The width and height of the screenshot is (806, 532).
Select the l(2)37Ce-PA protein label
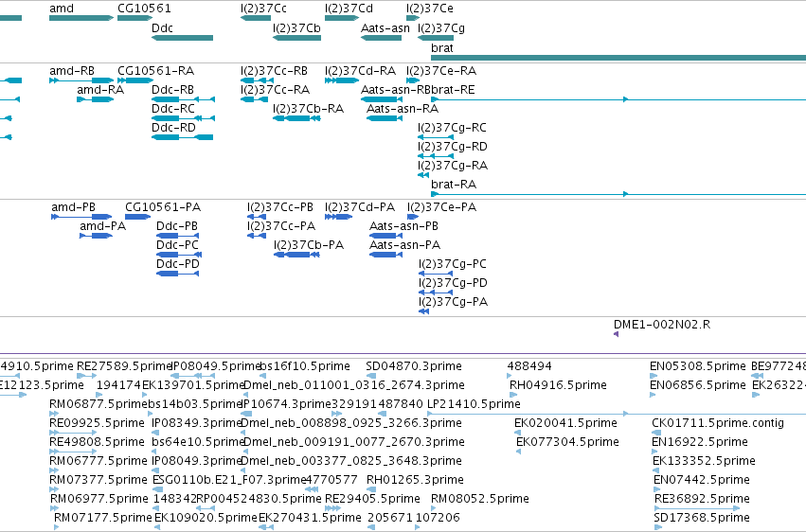click(x=441, y=207)
